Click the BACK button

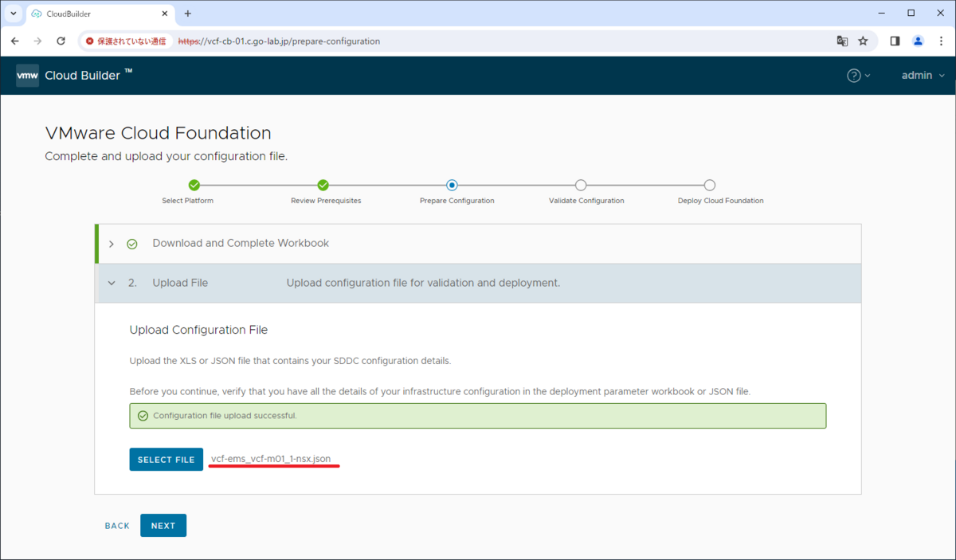(117, 526)
